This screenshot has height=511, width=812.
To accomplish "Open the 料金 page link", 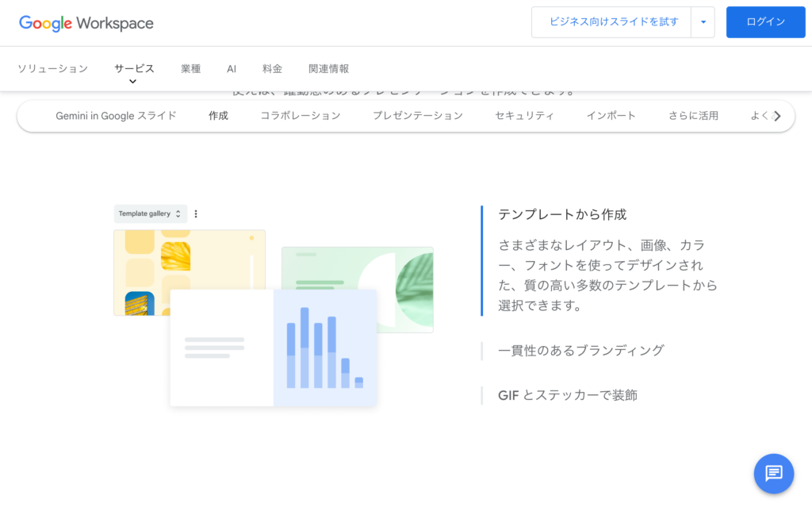I will coord(273,69).
